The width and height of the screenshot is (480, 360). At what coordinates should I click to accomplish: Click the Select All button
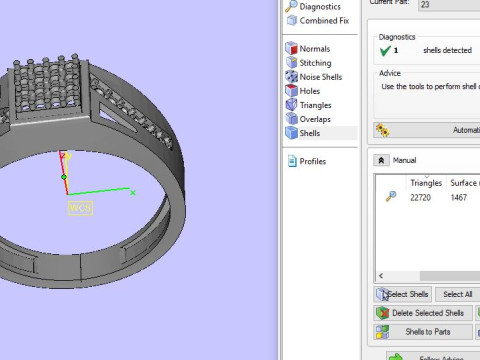pos(457,294)
